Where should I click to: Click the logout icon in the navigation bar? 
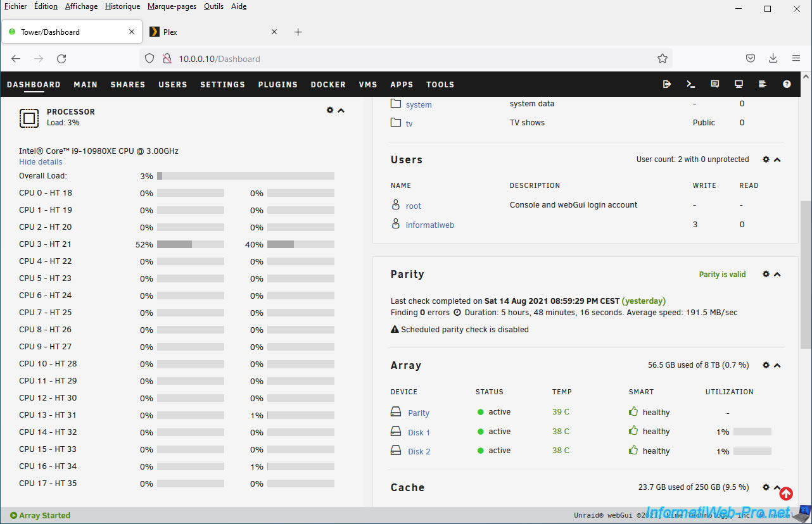(667, 84)
